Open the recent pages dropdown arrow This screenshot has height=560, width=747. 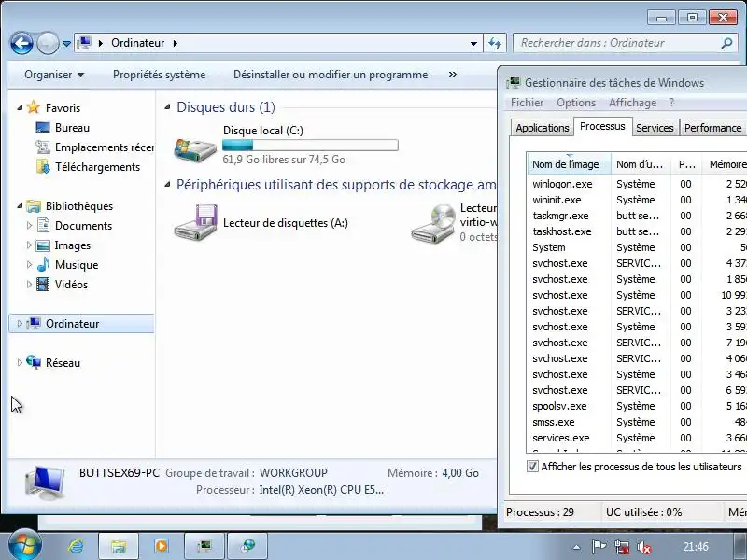pos(66,44)
